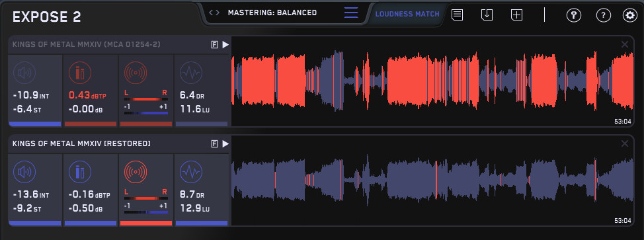Select stereo field icon on MCA track

pos(135,73)
